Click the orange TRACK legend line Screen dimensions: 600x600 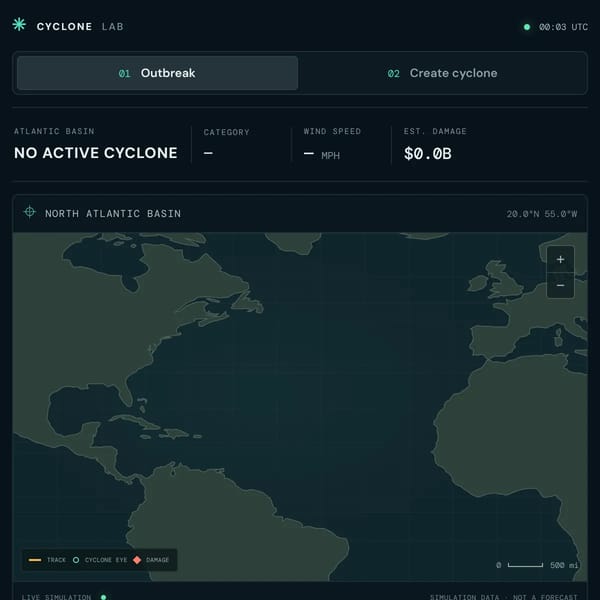coord(35,560)
